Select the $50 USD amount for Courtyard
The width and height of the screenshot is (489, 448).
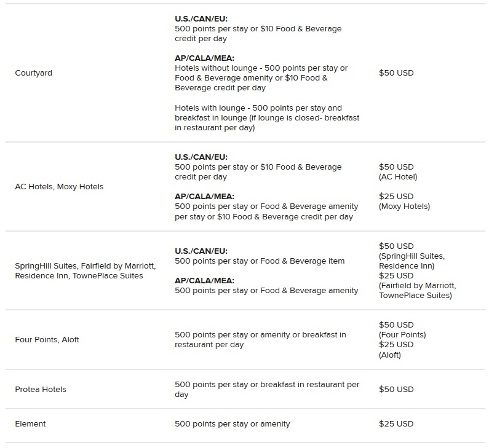coord(396,73)
